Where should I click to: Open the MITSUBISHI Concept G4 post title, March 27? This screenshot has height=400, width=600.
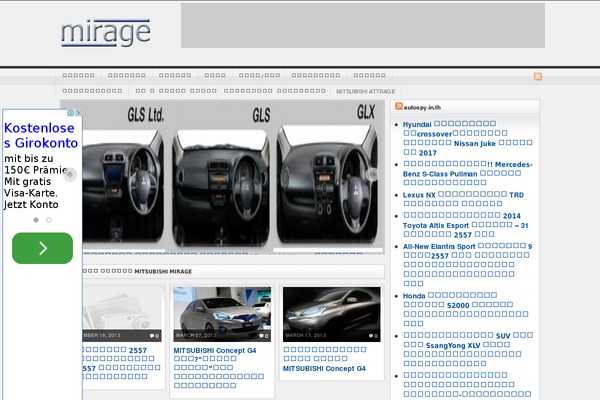point(219,367)
